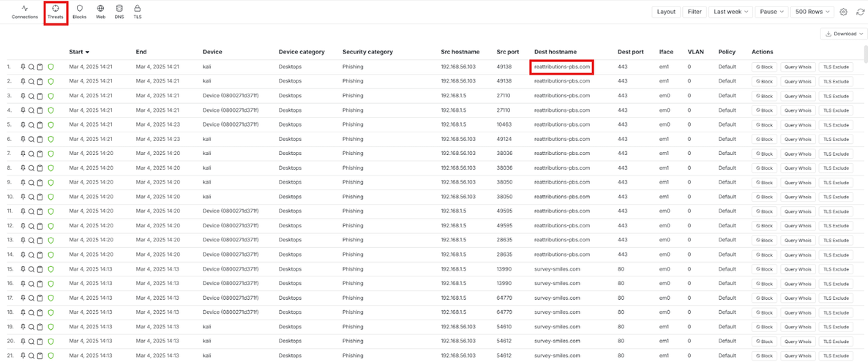This screenshot has width=868, height=362.
Task: Click Query Whois in row 8
Action: [x=798, y=167]
